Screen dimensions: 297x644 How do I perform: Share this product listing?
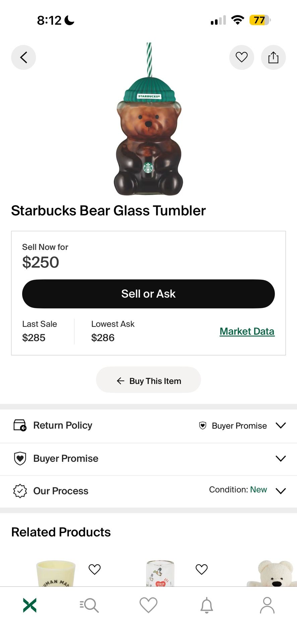coord(273,57)
